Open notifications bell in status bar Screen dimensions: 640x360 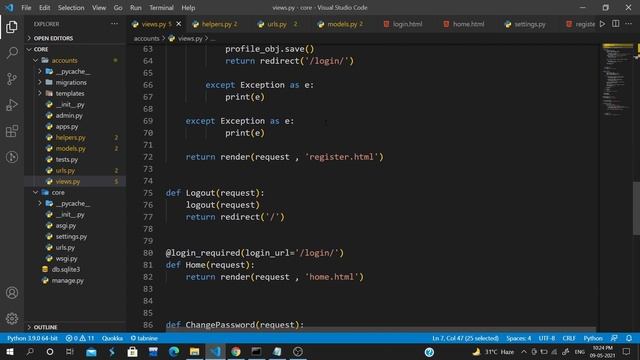point(629,338)
